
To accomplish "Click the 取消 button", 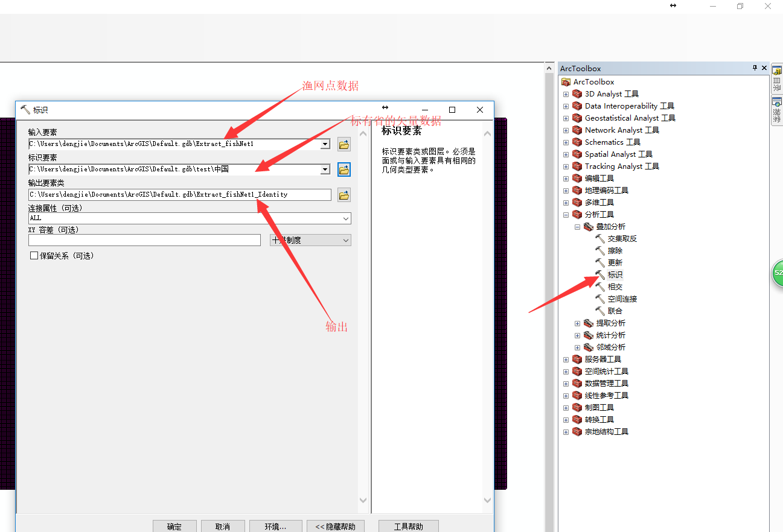I will [223, 526].
